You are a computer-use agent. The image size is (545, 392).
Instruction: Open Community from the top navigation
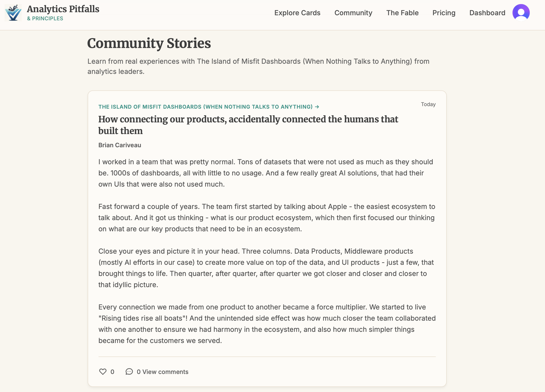pos(353,13)
